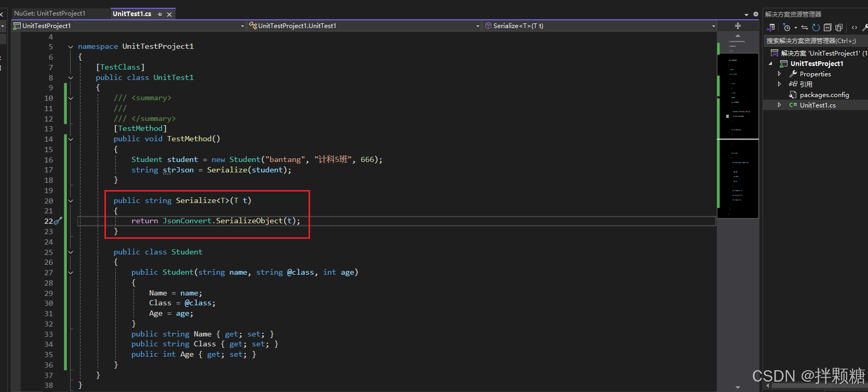This screenshot has height=392, width=868.
Task: Open the UnitTestProject1 project dropdown in navigation bar
Action: click(x=128, y=25)
